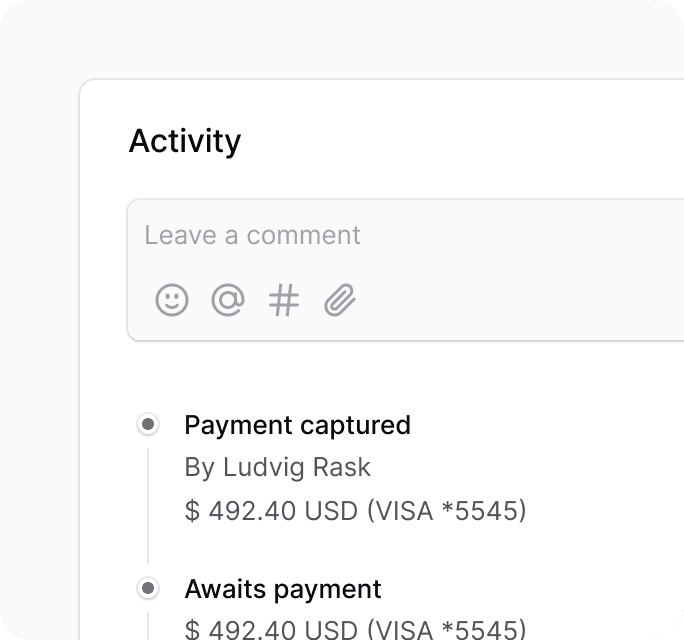Open the Awaits payment event title
The width and height of the screenshot is (684, 640).
click(x=283, y=589)
